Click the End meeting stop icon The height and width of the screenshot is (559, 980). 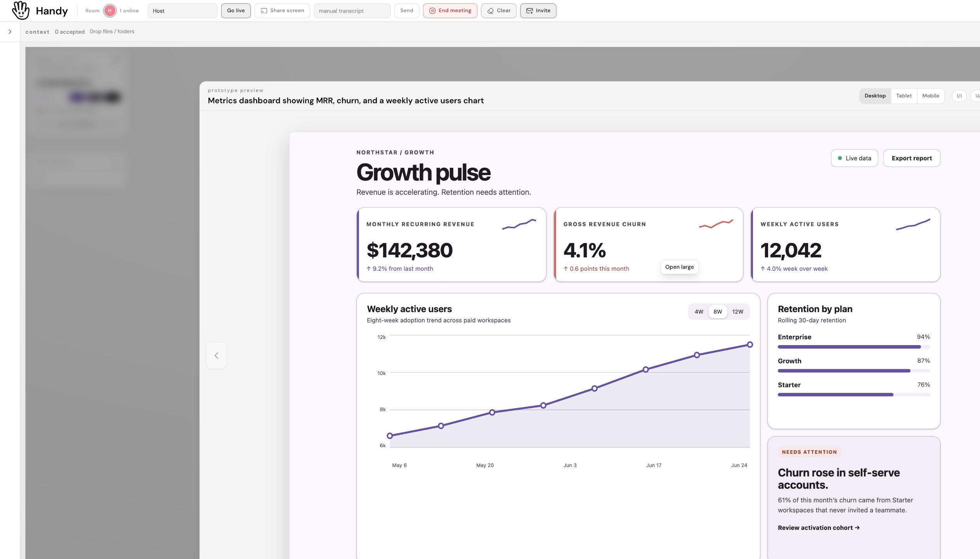click(432, 11)
